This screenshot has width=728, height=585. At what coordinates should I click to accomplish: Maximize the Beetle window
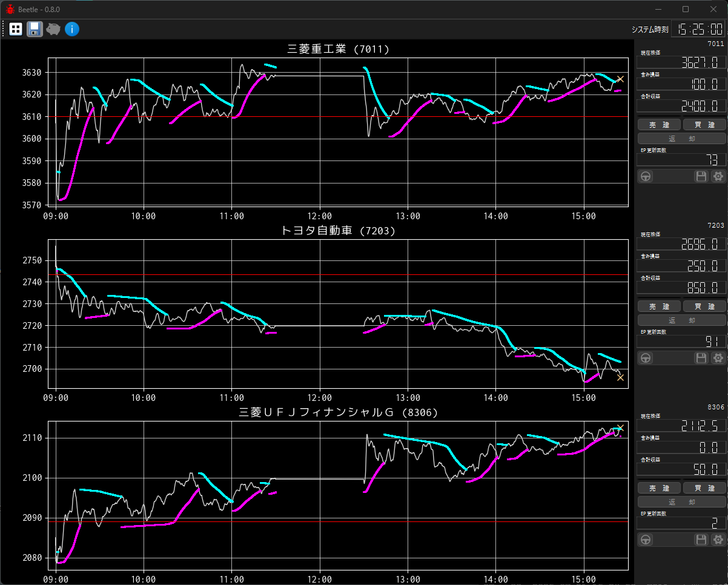point(686,9)
